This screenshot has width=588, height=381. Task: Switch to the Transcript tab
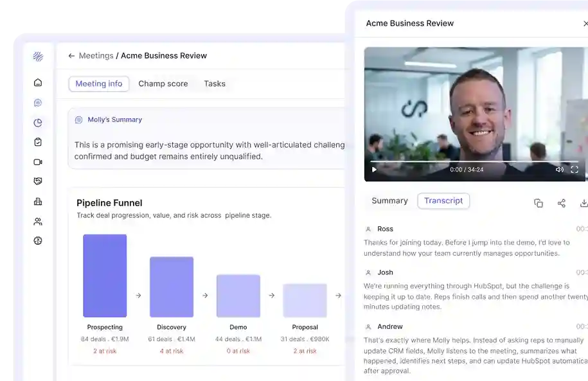click(443, 200)
